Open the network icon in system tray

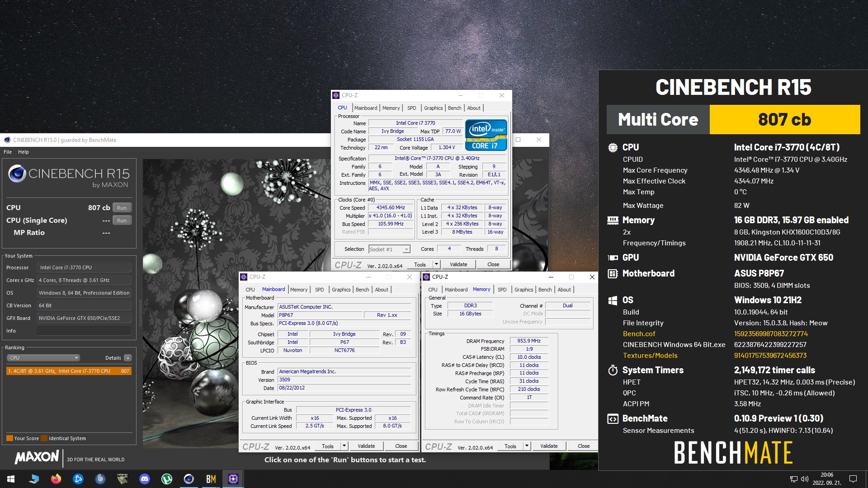(x=793, y=479)
